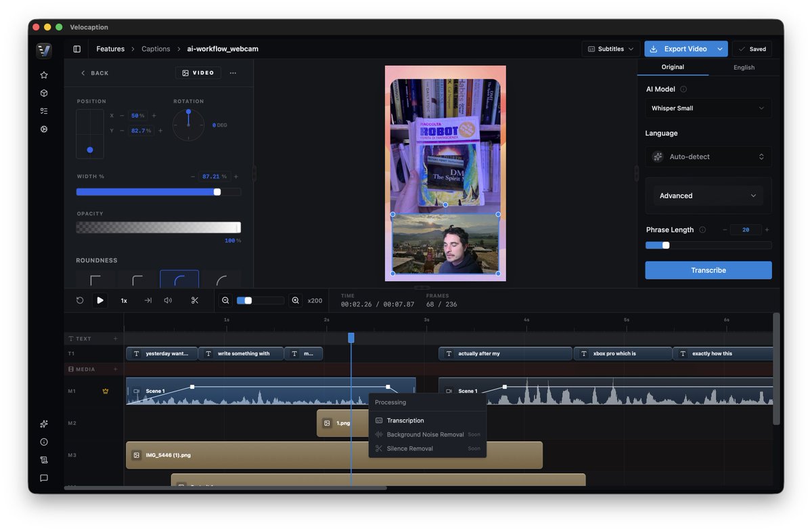Zoom out the timeline
812x531 pixels.
pos(225,300)
